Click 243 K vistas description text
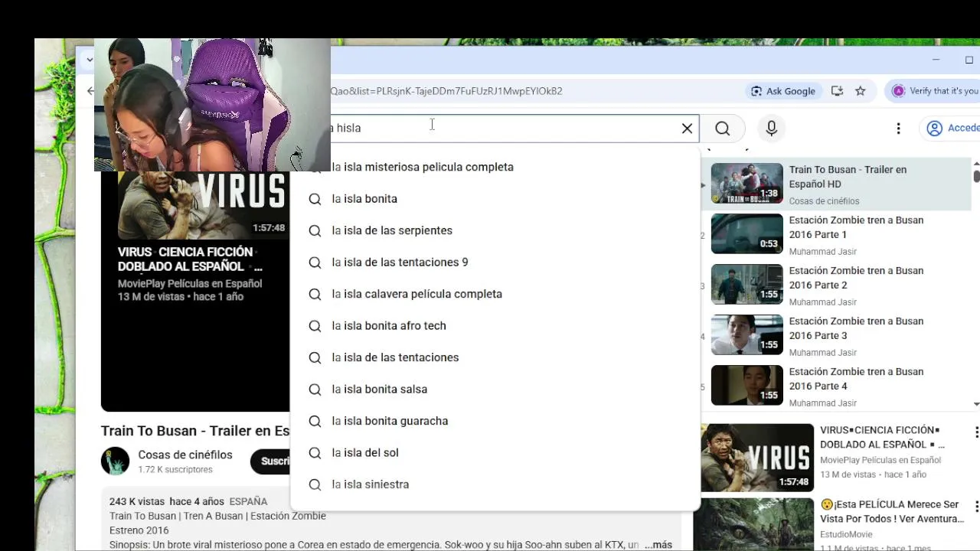The width and height of the screenshot is (980, 551). click(x=139, y=501)
